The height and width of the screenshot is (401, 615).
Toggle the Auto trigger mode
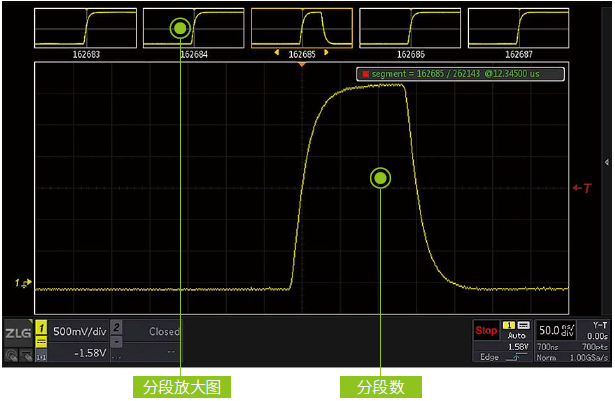pos(518,336)
